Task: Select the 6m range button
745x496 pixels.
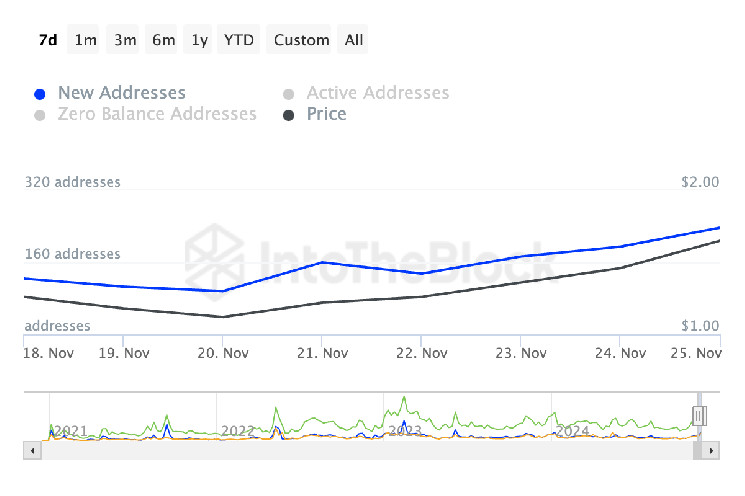Action: tap(162, 39)
